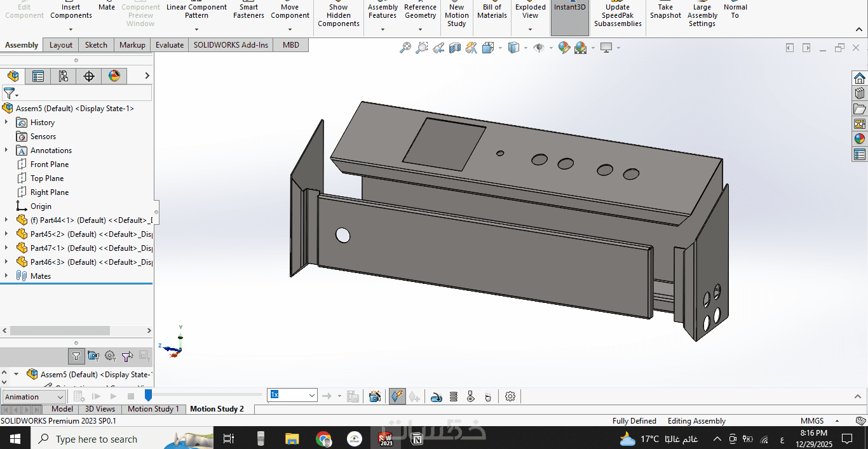This screenshot has width=868, height=449.
Task: Open the ConfigurationManager tab icon
Action: point(64,76)
